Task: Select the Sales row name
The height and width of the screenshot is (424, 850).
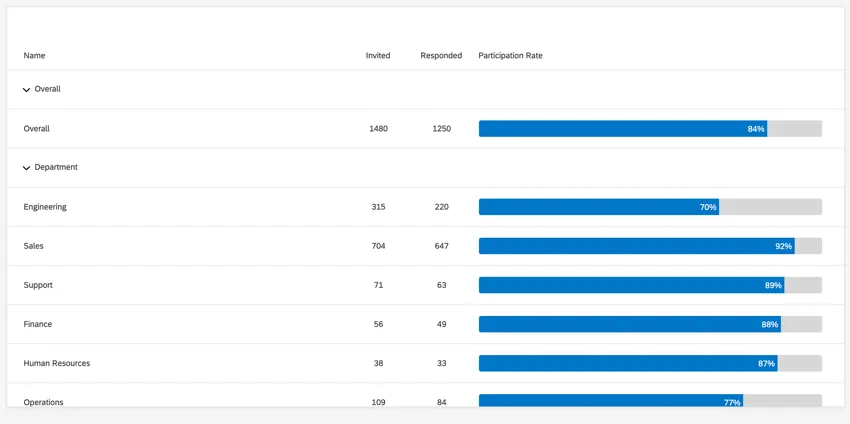Action: coord(34,246)
